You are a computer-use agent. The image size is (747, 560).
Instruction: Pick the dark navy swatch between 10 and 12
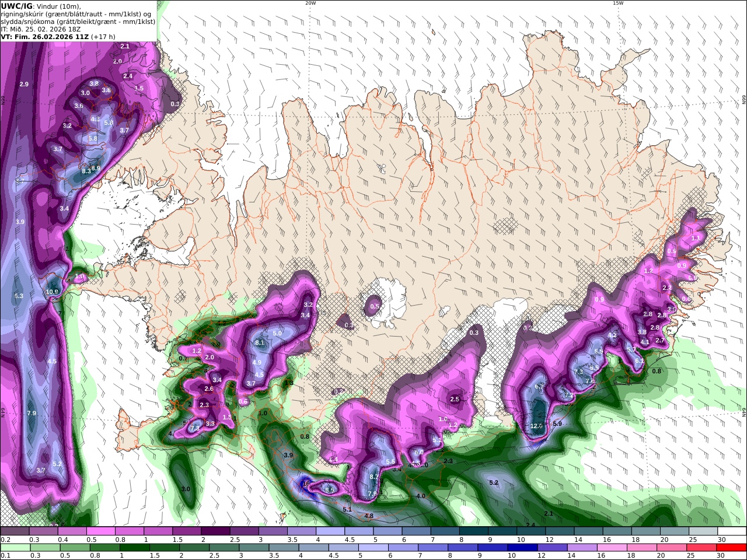[521, 548]
